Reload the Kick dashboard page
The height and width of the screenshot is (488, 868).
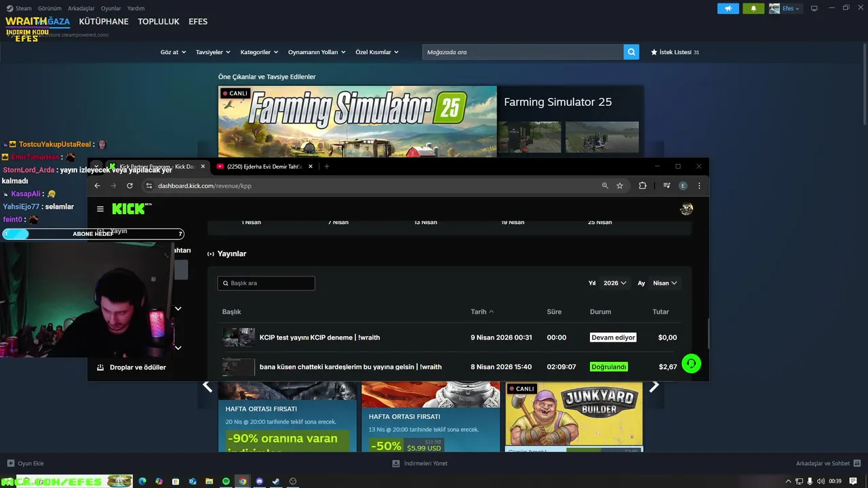coord(130,186)
